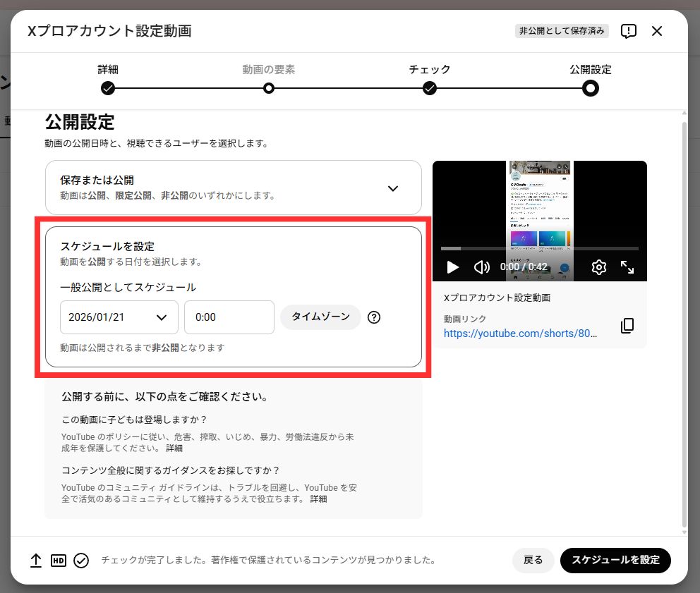Open the schedule date dropdown 2026/01/21
This screenshot has height=593, width=700.
point(119,317)
